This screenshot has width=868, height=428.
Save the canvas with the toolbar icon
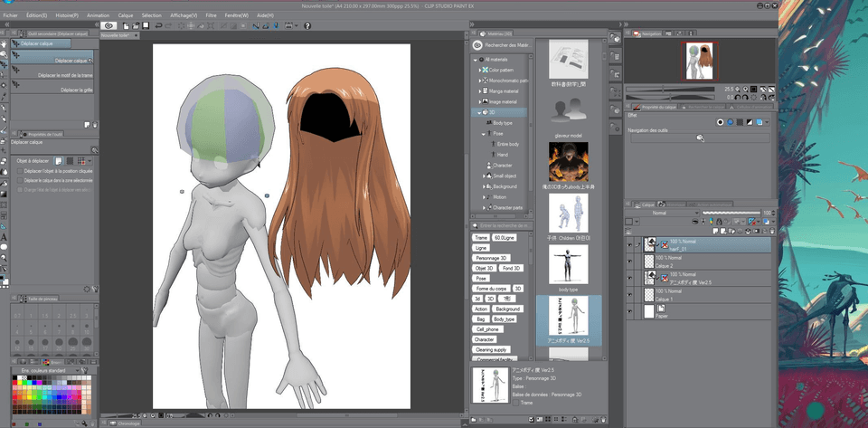(146, 25)
